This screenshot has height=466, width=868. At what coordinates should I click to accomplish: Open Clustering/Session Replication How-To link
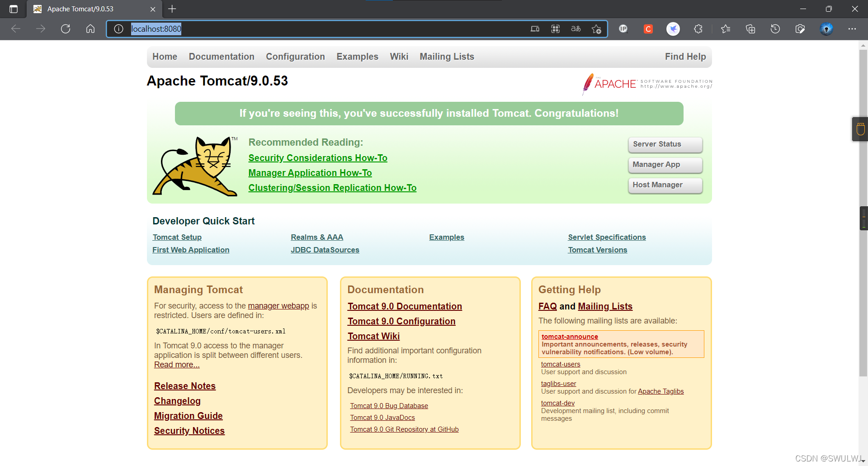(x=332, y=188)
